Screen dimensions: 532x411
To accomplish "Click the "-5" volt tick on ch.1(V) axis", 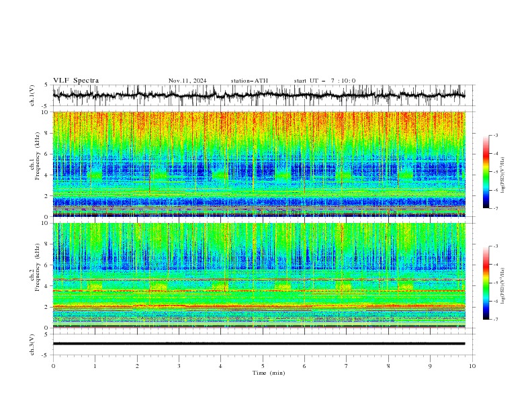I will 46,106.
